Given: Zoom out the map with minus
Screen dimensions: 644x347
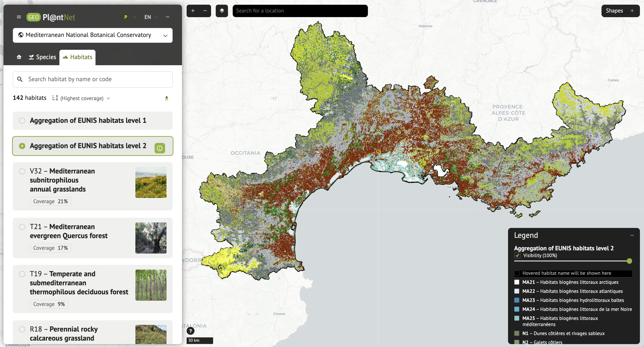Looking at the screenshot, I should [x=205, y=11].
